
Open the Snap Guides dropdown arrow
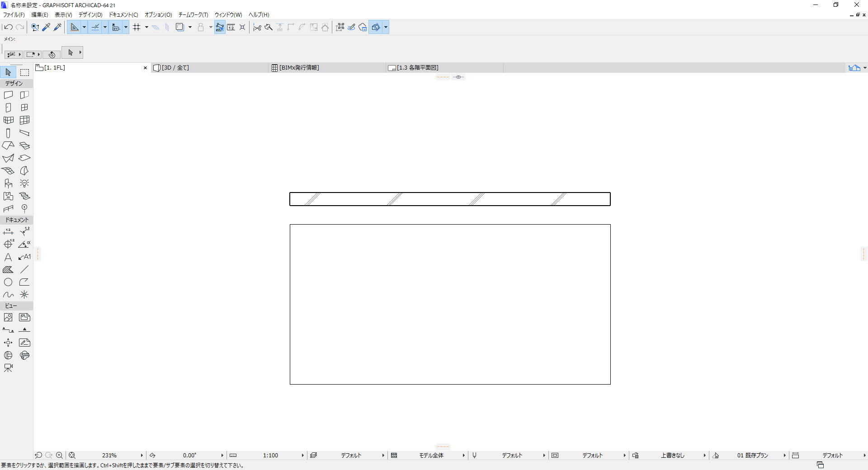click(x=105, y=27)
